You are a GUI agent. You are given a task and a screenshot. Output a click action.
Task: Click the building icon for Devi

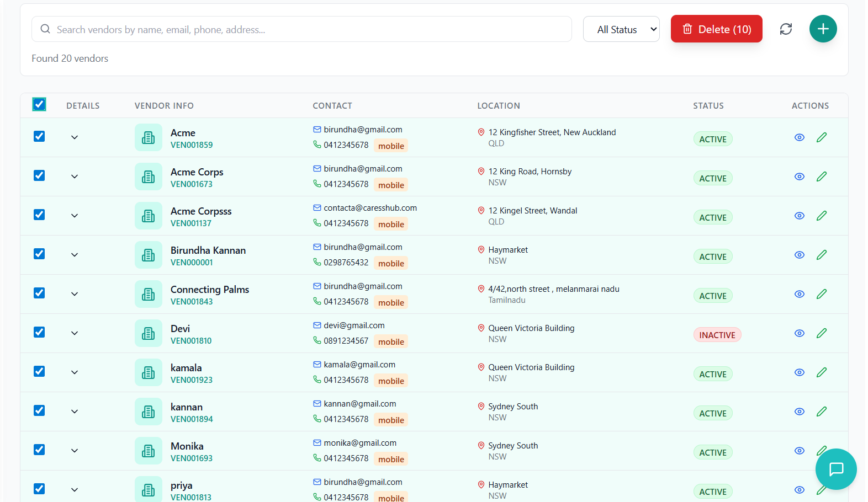click(x=148, y=333)
